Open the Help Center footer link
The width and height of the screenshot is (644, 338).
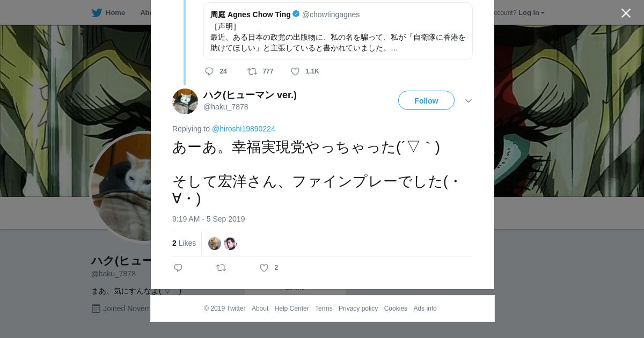pyautogui.click(x=291, y=308)
